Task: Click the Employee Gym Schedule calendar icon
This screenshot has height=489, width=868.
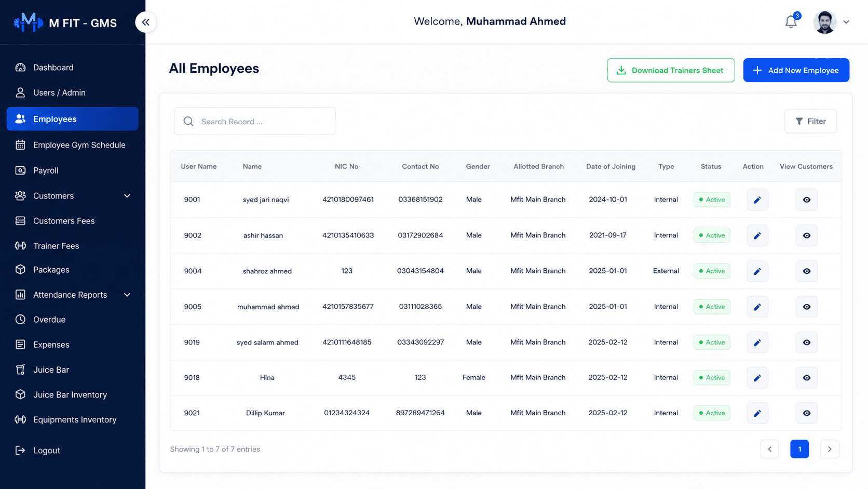Action: point(20,145)
